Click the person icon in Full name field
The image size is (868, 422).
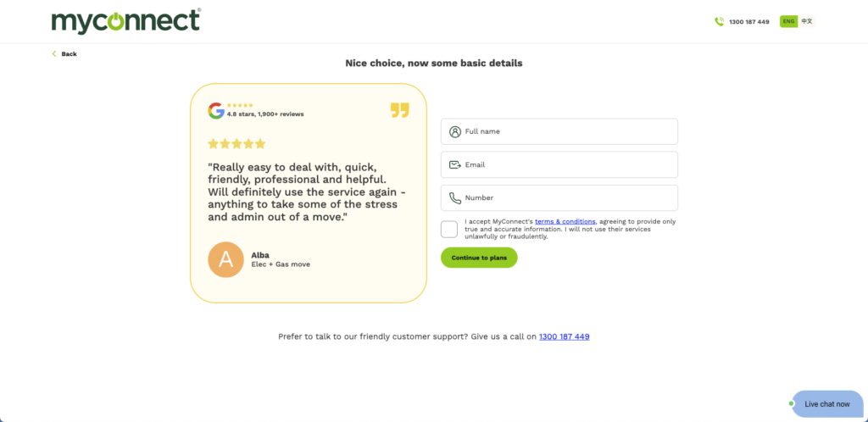point(455,131)
